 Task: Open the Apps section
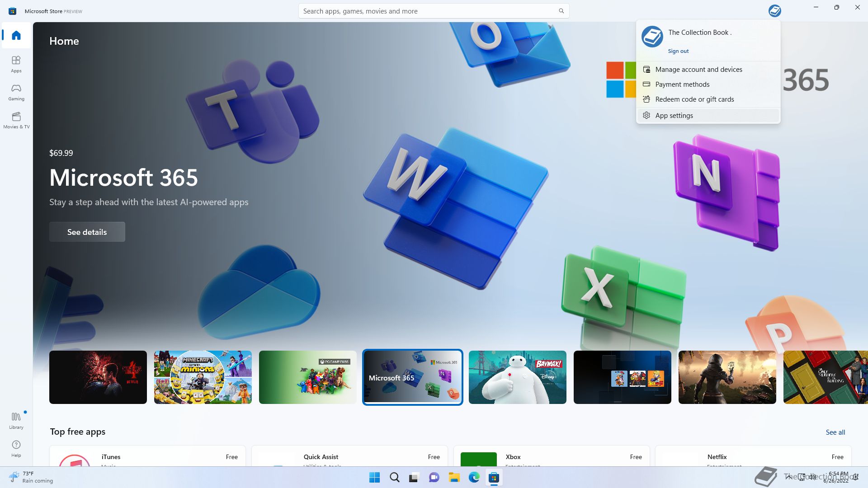click(16, 64)
